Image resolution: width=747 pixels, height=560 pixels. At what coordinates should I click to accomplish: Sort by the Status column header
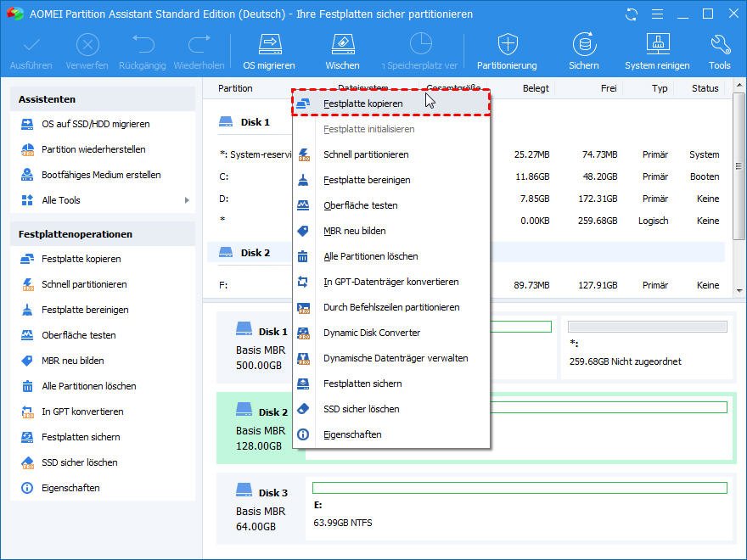(705, 88)
